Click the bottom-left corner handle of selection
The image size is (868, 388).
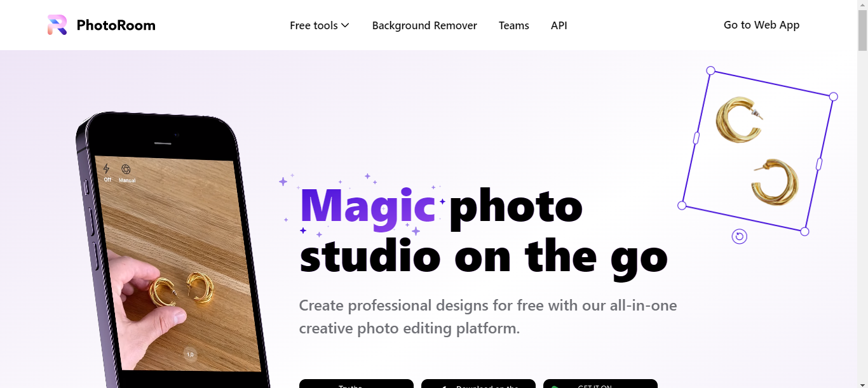tap(682, 205)
